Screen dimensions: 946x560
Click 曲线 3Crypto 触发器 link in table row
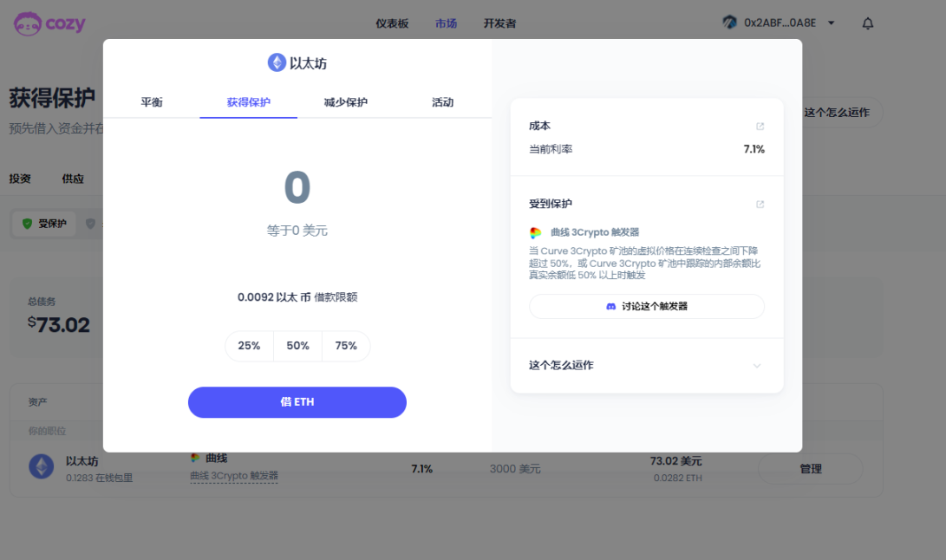(x=234, y=476)
